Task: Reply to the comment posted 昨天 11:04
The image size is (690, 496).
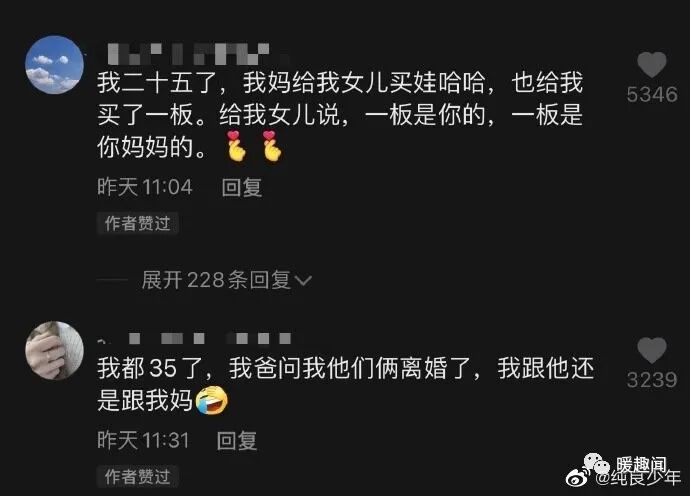Action: pyautogui.click(x=242, y=187)
